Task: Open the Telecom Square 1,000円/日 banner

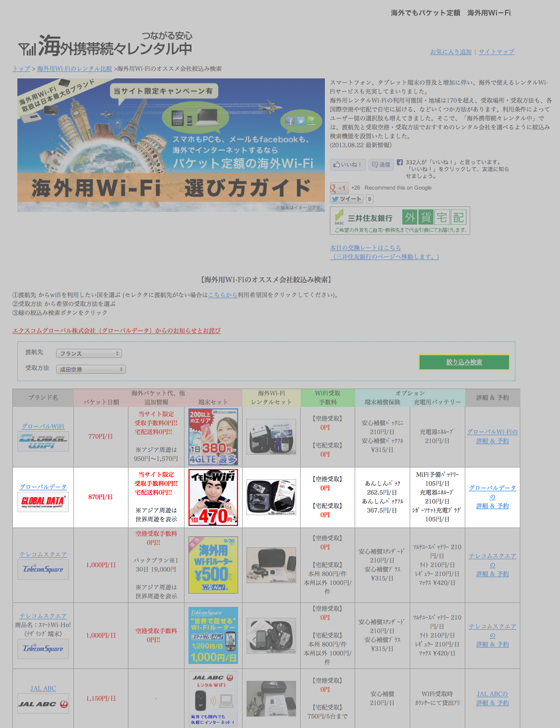Action: point(213,635)
